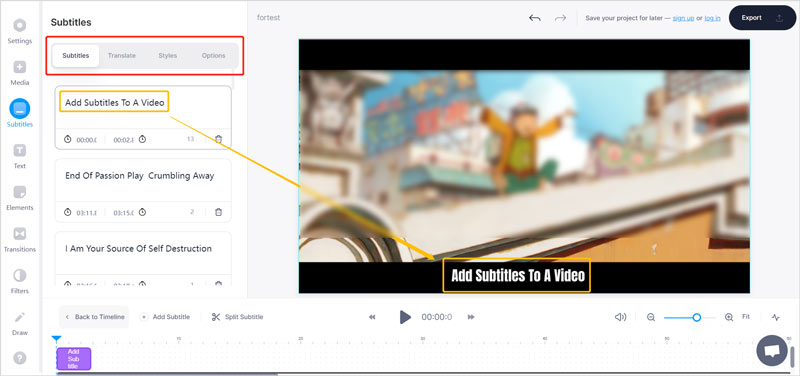Viewport: 800px width, 376px height.
Task: Click the 00:00:0 playback time display
Action: [x=436, y=317]
